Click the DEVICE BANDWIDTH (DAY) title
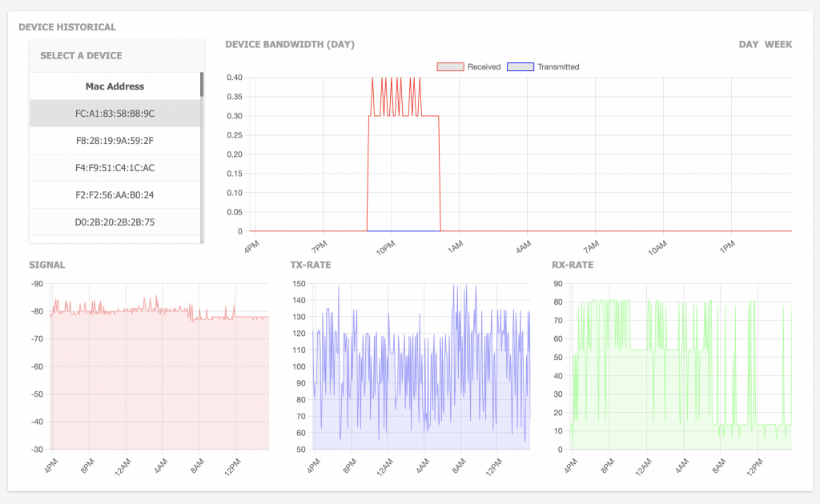820x504 pixels. tap(290, 44)
